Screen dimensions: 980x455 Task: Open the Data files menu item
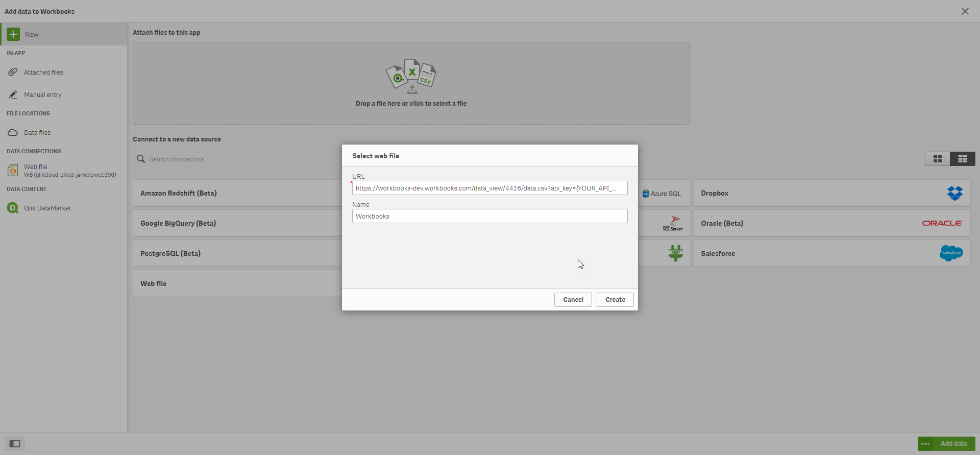click(x=63, y=132)
